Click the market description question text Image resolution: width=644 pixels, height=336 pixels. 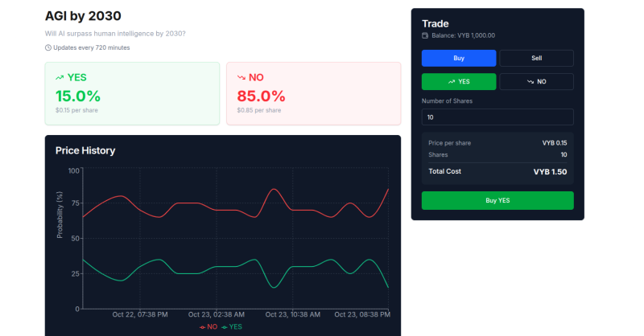(x=115, y=34)
